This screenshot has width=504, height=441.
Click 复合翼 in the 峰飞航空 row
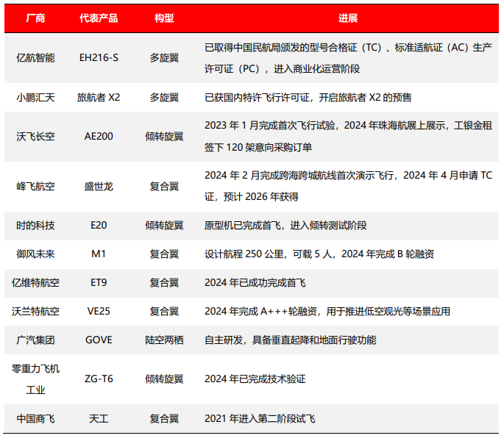[x=164, y=187]
